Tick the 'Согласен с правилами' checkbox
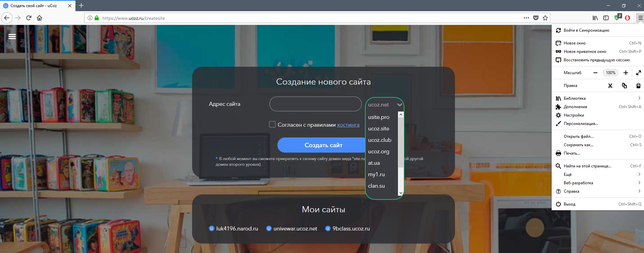Image resolution: width=644 pixels, height=253 pixels. coord(272,124)
